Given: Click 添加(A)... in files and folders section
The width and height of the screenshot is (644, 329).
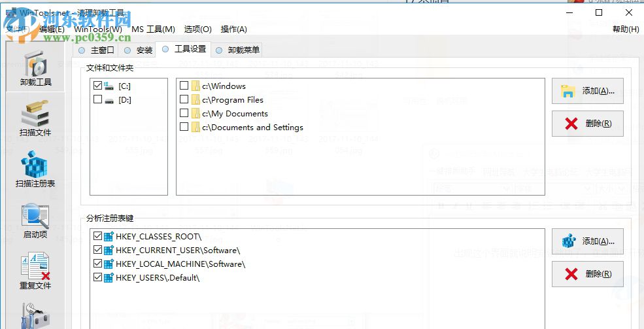Looking at the screenshot, I should tap(588, 91).
